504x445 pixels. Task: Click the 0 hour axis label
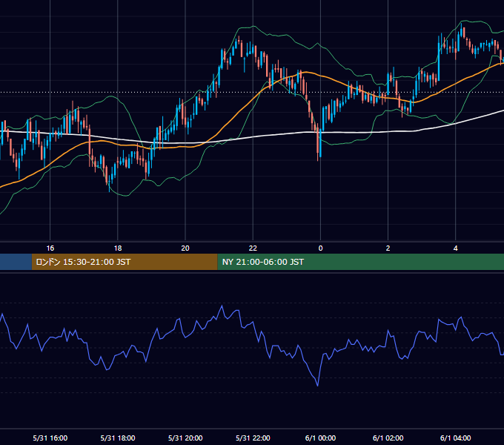click(x=320, y=248)
